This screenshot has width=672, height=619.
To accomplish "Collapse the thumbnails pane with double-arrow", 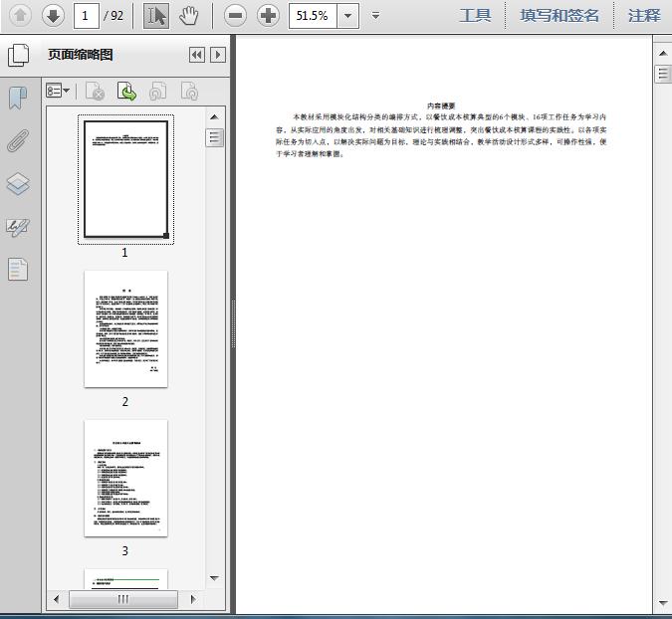I will click(197, 55).
